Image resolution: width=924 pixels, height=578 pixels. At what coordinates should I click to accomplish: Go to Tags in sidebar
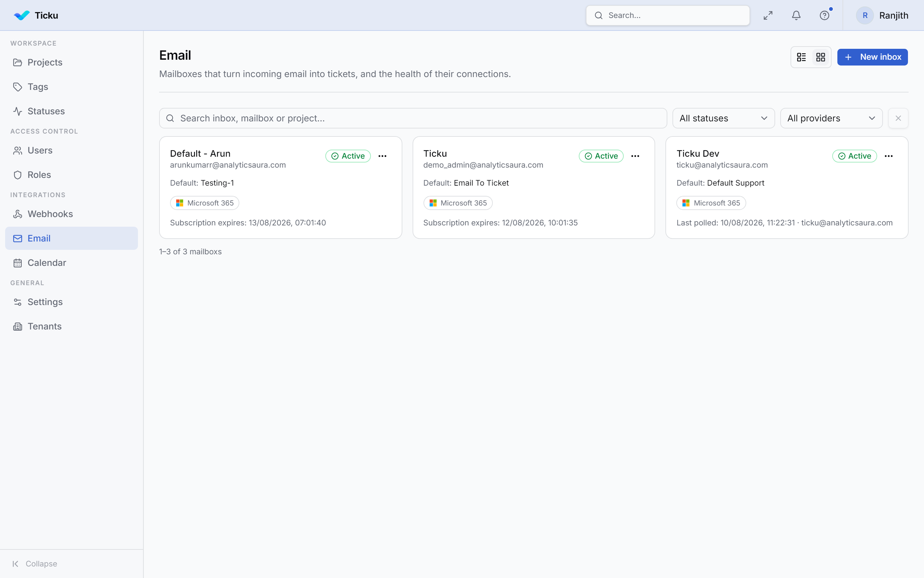click(x=72, y=87)
